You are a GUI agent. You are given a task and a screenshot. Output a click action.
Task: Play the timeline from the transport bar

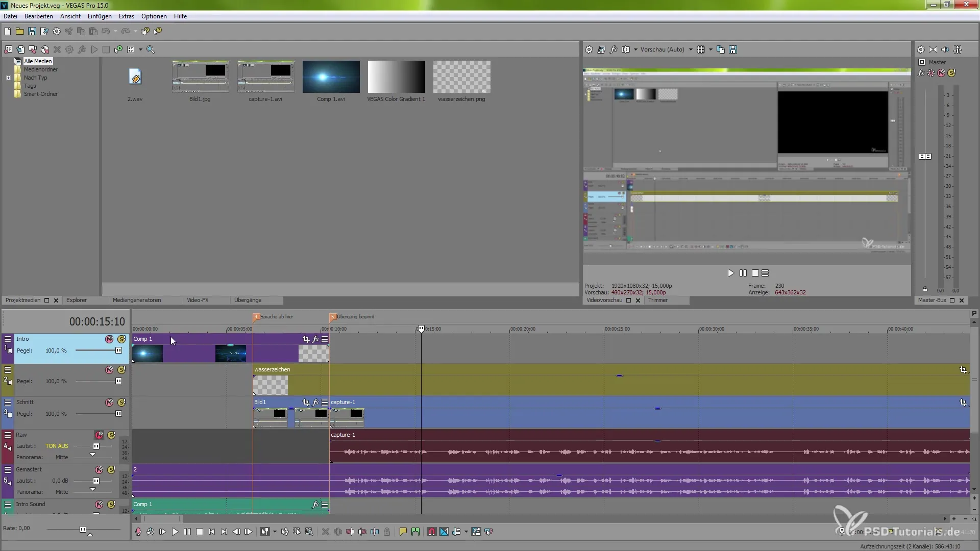(x=175, y=532)
